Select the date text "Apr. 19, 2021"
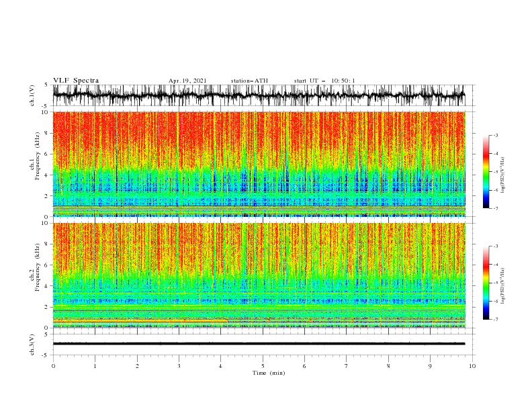This screenshot has width=532, height=411. 187,81
